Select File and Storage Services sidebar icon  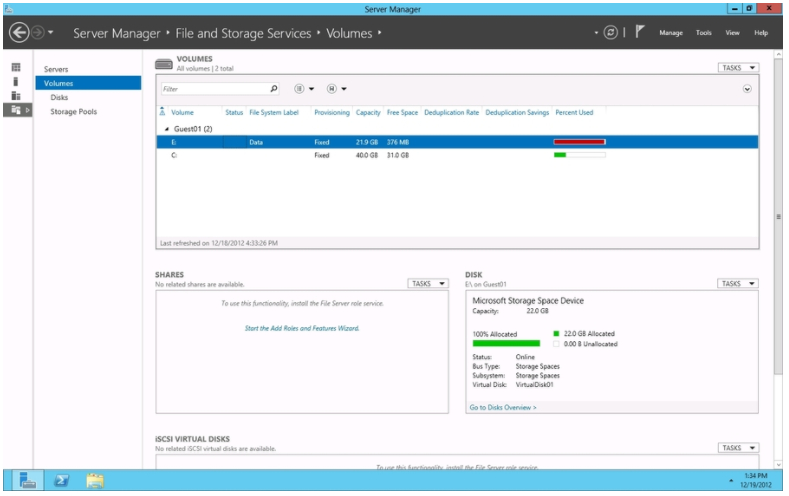[16, 110]
